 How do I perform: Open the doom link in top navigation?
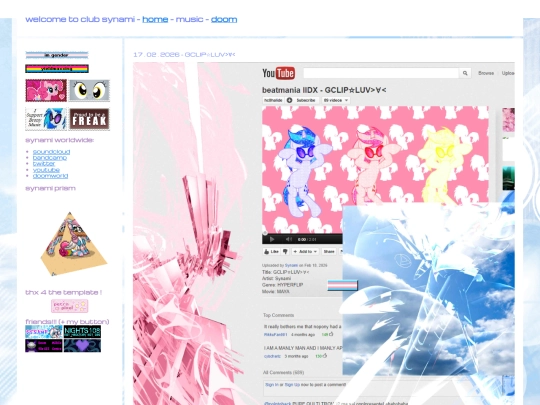click(224, 19)
